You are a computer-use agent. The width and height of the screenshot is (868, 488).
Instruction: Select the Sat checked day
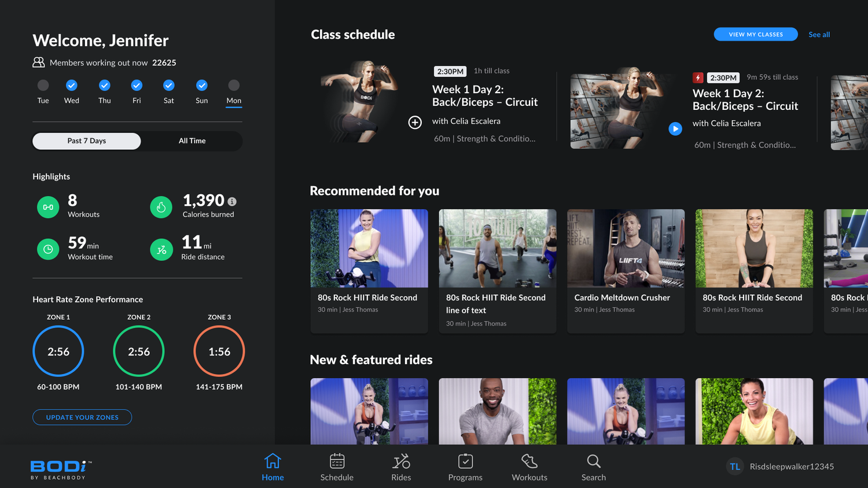169,85
